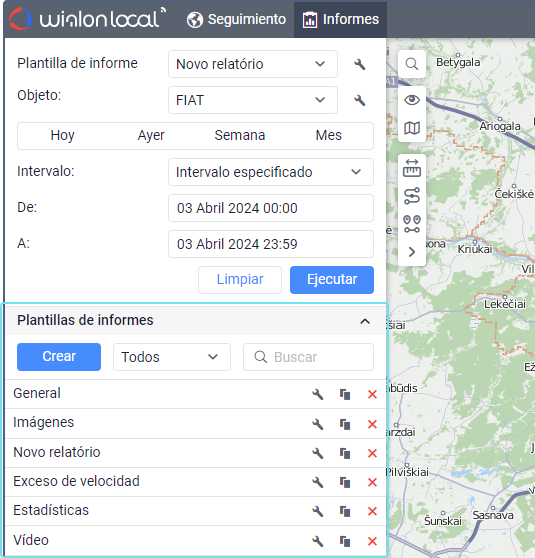Click the Ejecutar button
The image size is (535, 558).
pos(332,280)
